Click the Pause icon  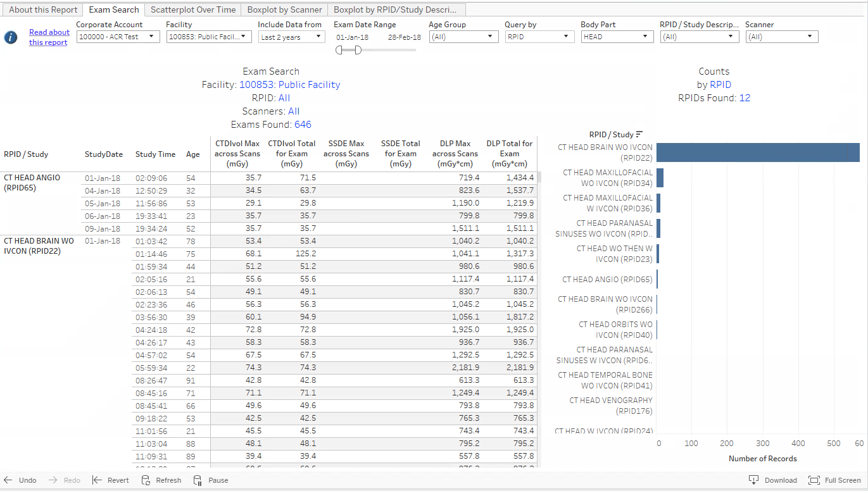[198, 480]
